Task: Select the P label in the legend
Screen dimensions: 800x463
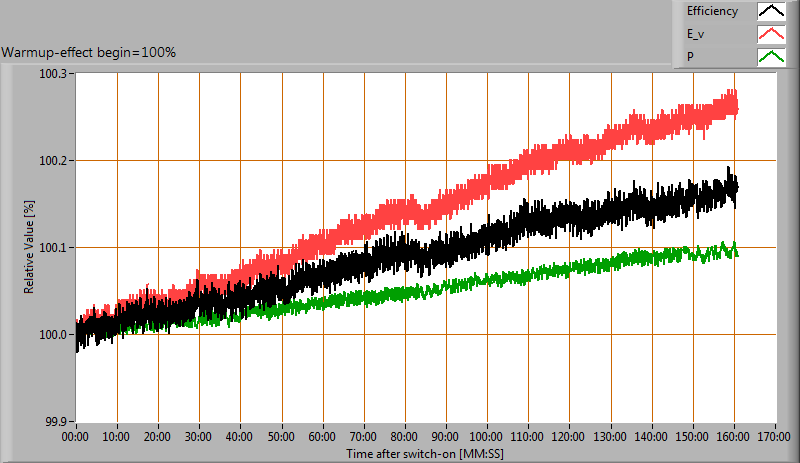Action: point(689,57)
